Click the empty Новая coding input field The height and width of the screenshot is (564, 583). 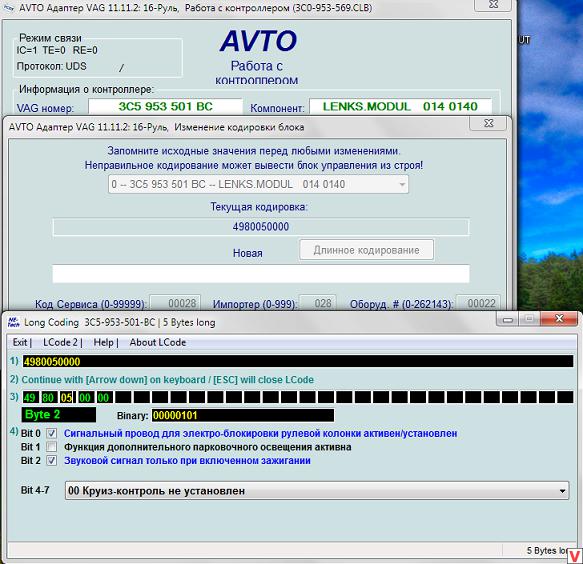(x=261, y=274)
